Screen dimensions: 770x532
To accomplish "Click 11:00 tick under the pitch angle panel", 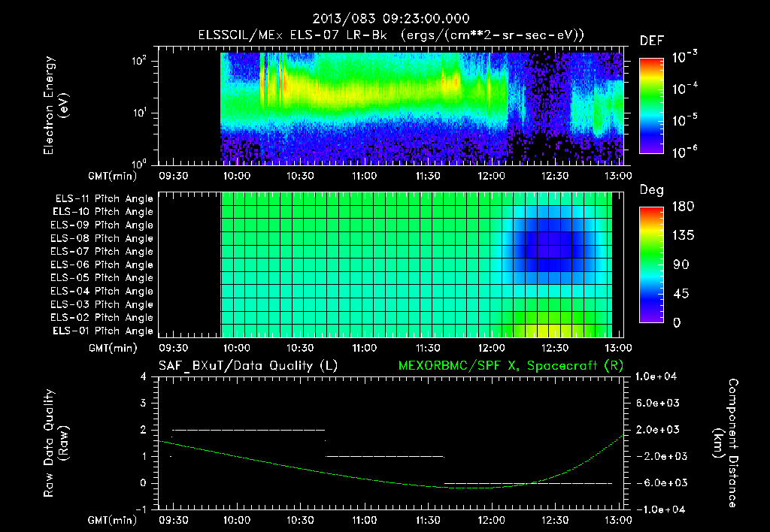I will point(364,348).
